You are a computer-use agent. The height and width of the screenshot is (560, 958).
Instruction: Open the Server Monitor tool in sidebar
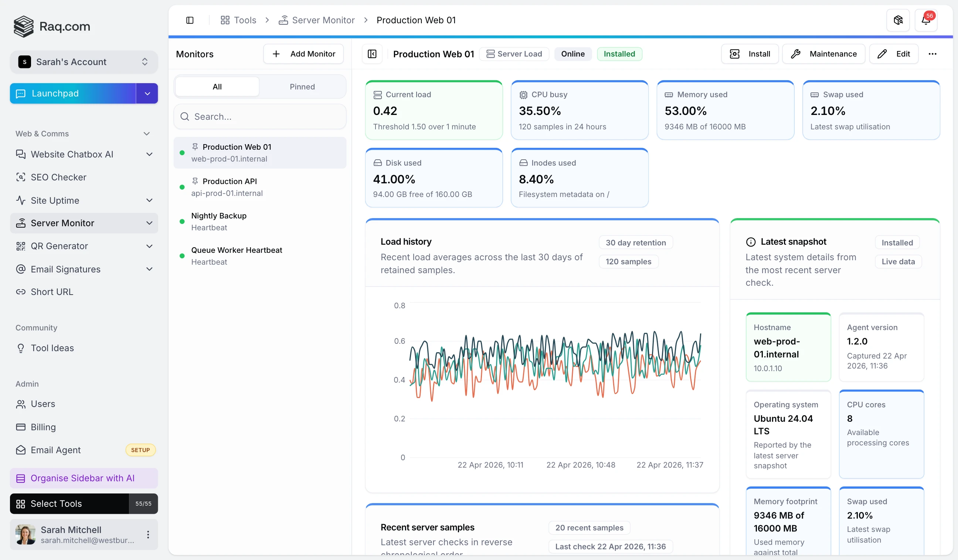[x=63, y=223]
